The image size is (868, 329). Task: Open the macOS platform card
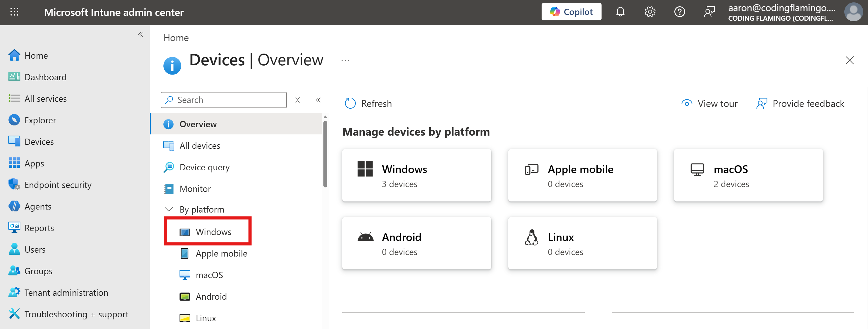[x=748, y=176]
